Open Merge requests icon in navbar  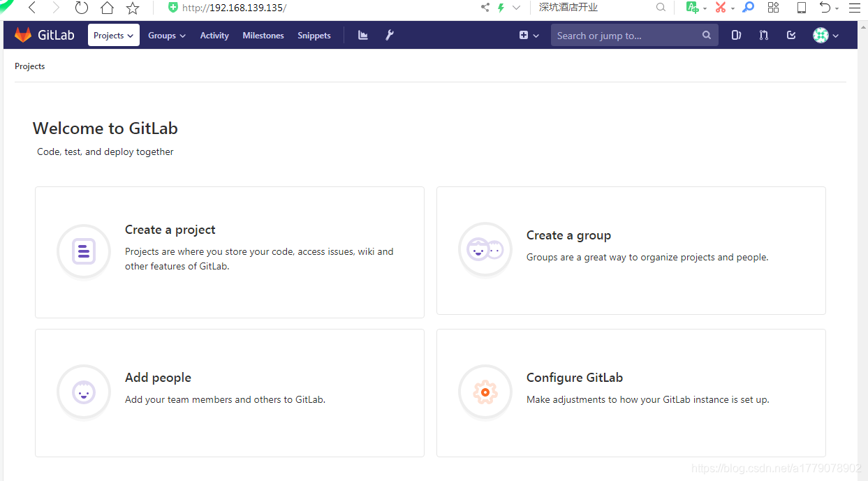pyautogui.click(x=764, y=35)
